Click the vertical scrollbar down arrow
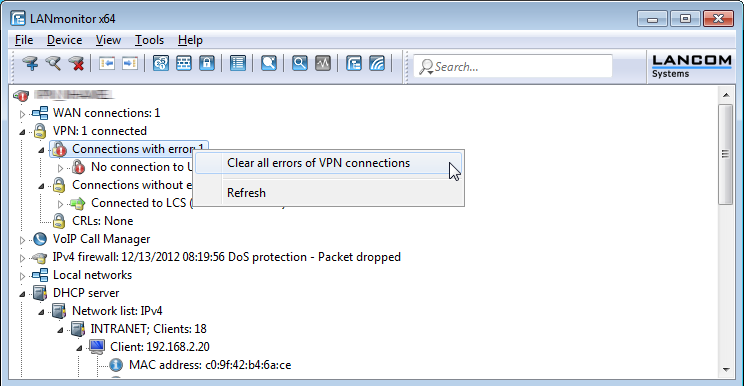The width and height of the screenshot is (744, 386). pos(726,370)
